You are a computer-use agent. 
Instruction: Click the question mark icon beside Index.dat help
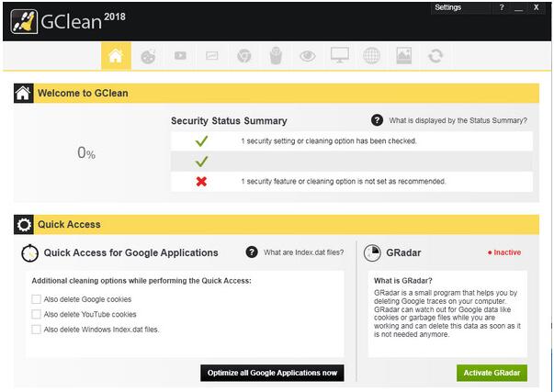252,252
